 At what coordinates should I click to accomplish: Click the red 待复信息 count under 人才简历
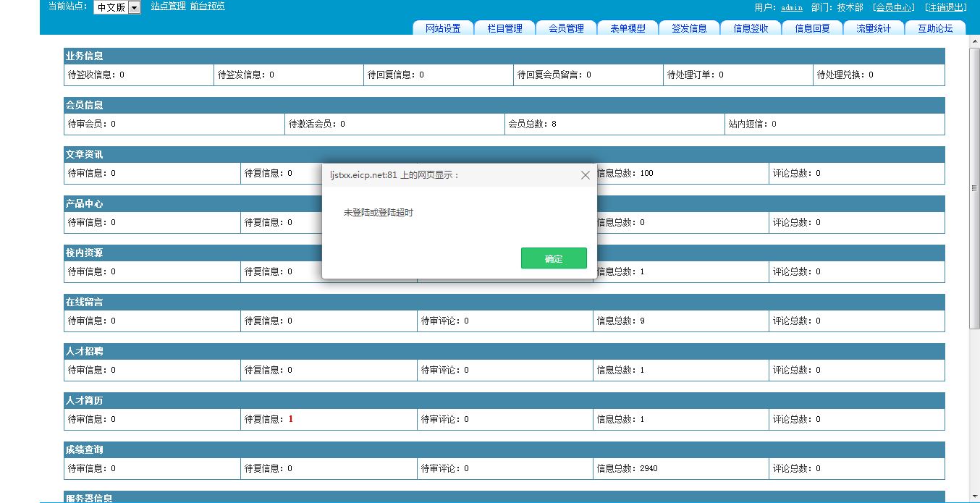(x=290, y=419)
